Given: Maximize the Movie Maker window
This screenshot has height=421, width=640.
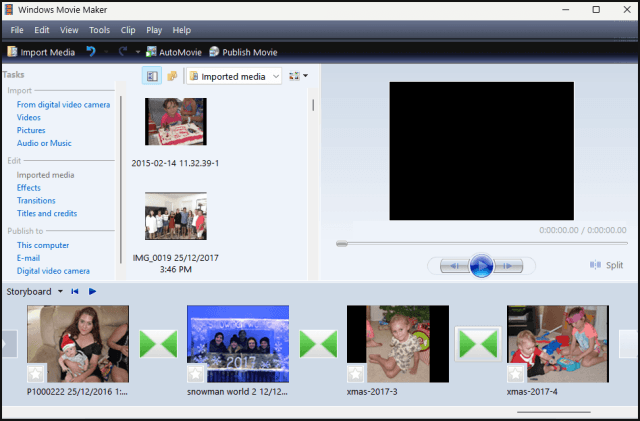Looking at the screenshot, I should click(x=596, y=9).
